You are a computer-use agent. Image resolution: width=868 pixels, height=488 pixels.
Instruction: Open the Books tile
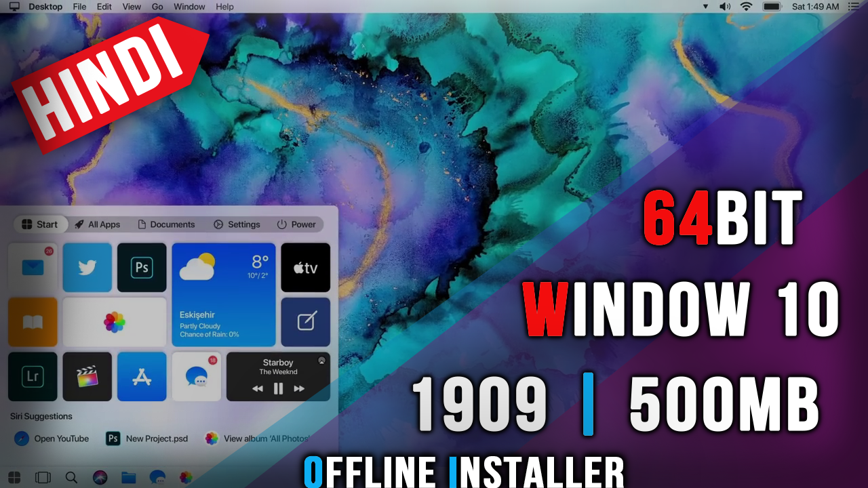point(33,322)
